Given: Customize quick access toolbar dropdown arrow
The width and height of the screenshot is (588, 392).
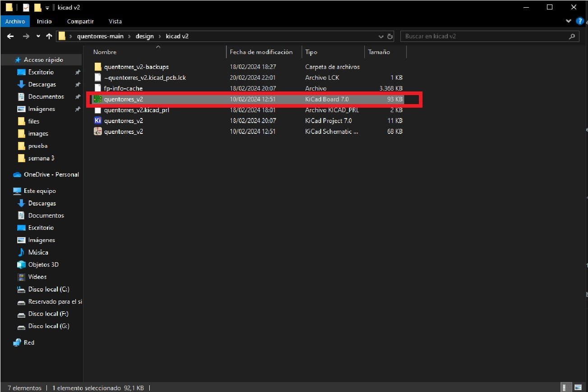Looking at the screenshot, I should tap(47, 8).
